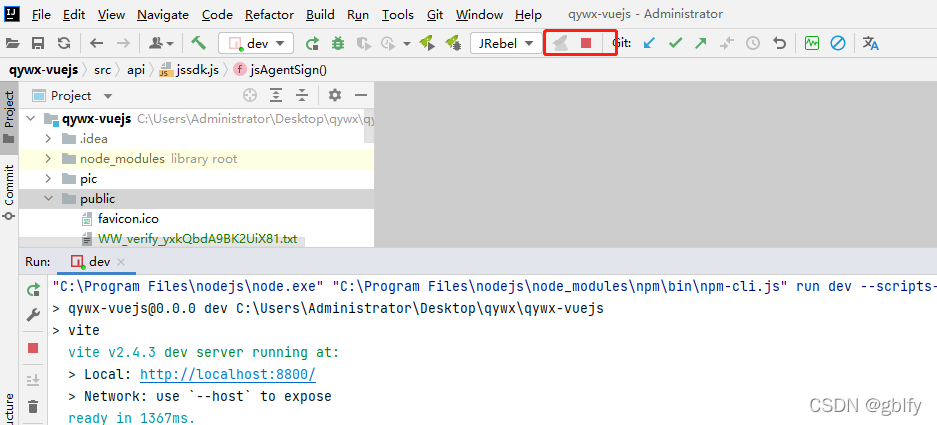Image resolution: width=937 pixels, height=425 pixels.
Task: Rollback changes with undo arrow
Action: point(779,43)
